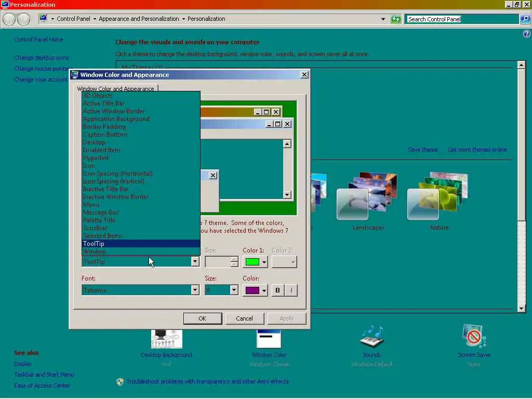Viewport: 532px width, 399px height.
Task: Open the Sounds icon
Action: click(x=372, y=337)
